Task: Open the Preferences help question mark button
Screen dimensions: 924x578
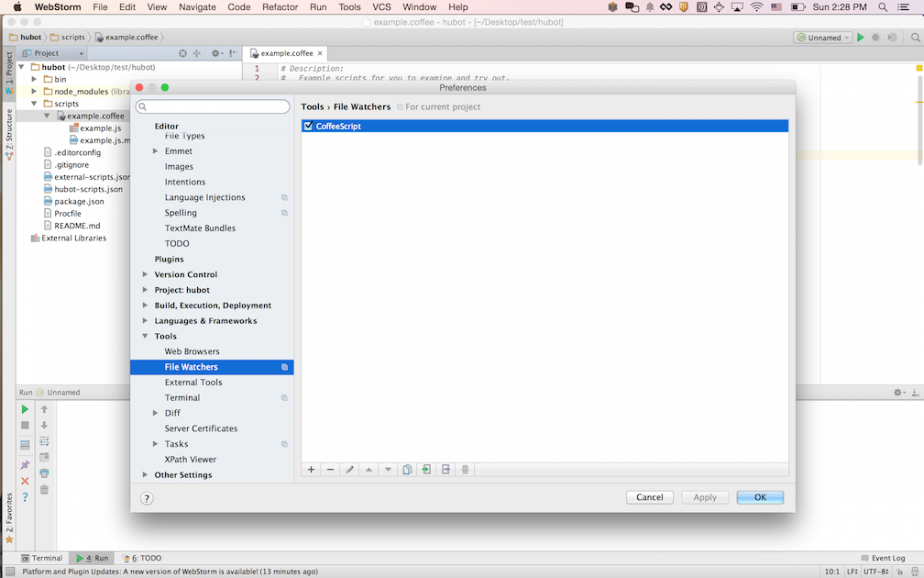Action: [147, 498]
